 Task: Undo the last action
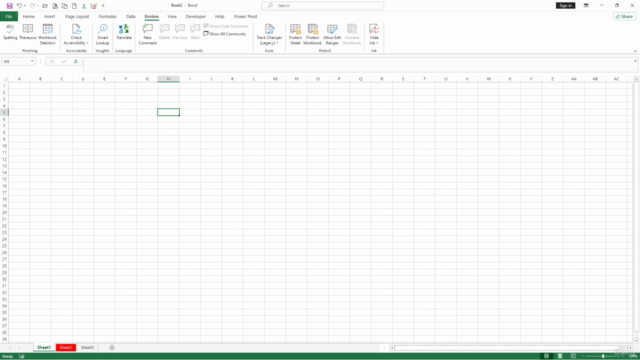pyautogui.click(x=19, y=6)
